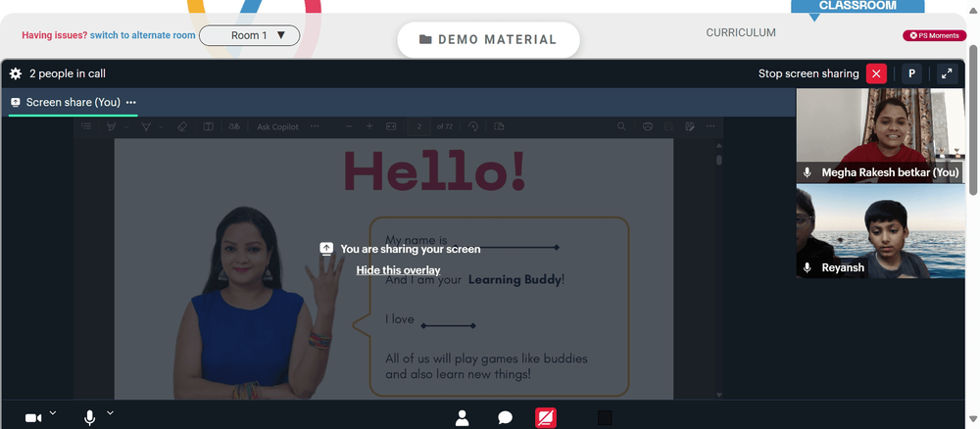The height and width of the screenshot is (429, 980).
Task: Click the browser page vertical scrollbar thumb
Action: tap(973, 119)
